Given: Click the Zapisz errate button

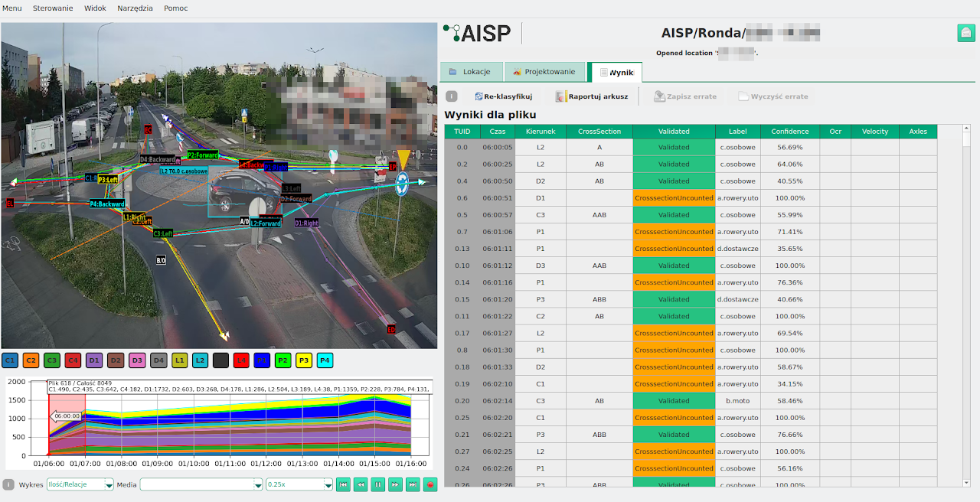Looking at the screenshot, I should tap(684, 96).
